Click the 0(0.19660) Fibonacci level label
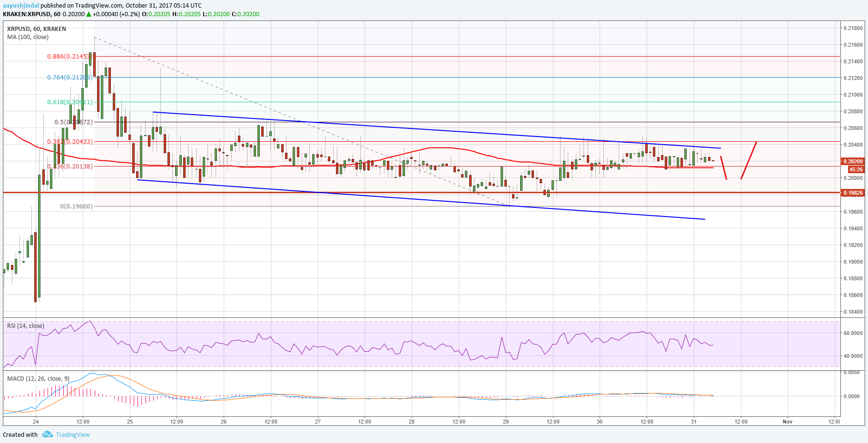 click(76, 206)
